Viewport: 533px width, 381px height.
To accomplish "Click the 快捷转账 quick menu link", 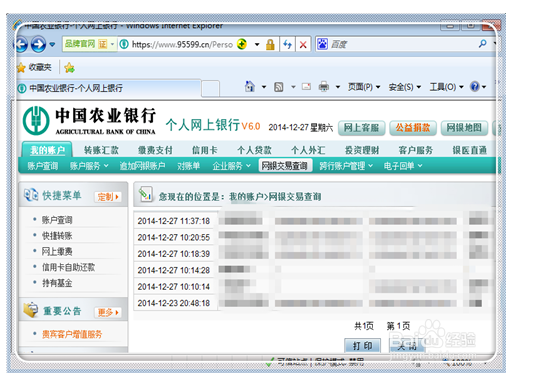I will [x=57, y=236].
